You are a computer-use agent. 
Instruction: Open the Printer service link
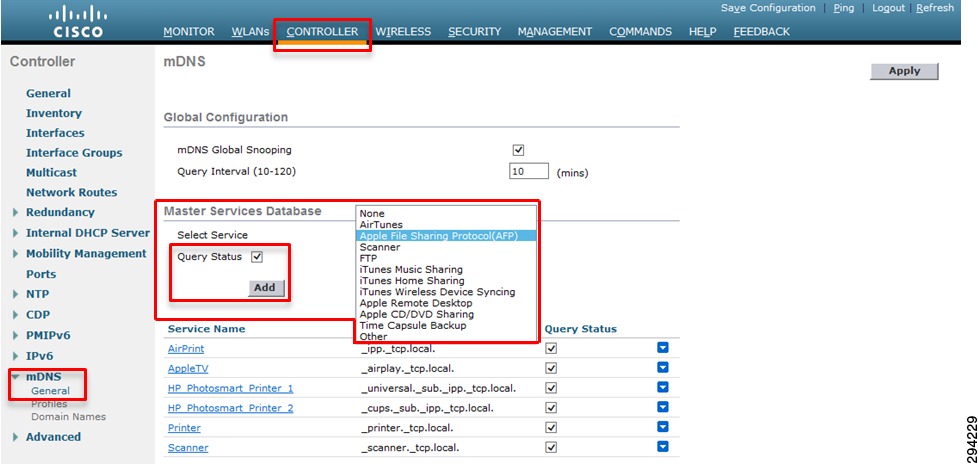click(x=184, y=428)
